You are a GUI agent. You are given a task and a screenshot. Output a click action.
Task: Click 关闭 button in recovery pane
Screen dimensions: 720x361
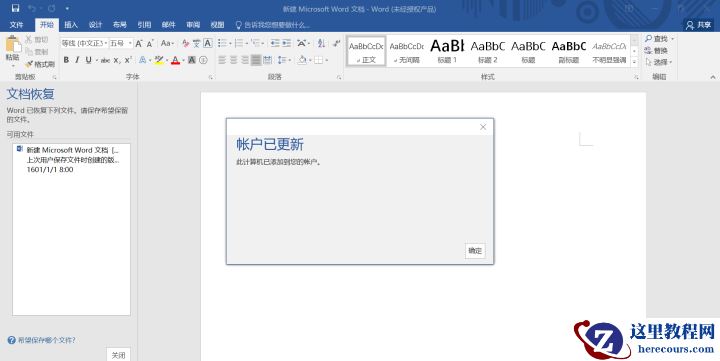[x=118, y=355]
